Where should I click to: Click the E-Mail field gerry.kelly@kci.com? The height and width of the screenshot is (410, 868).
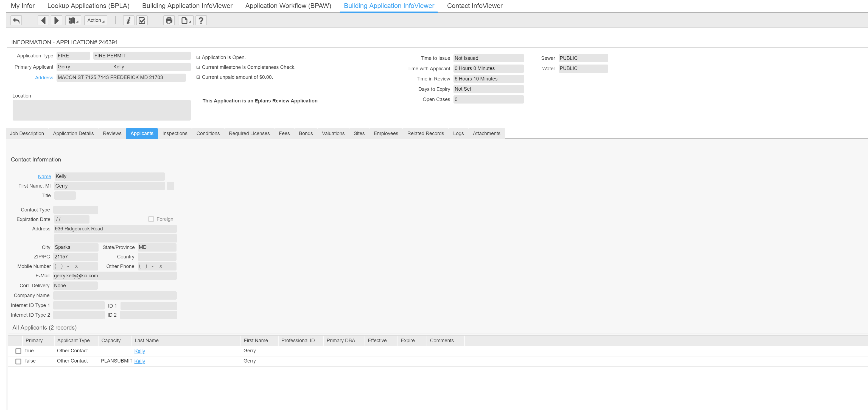click(115, 276)
